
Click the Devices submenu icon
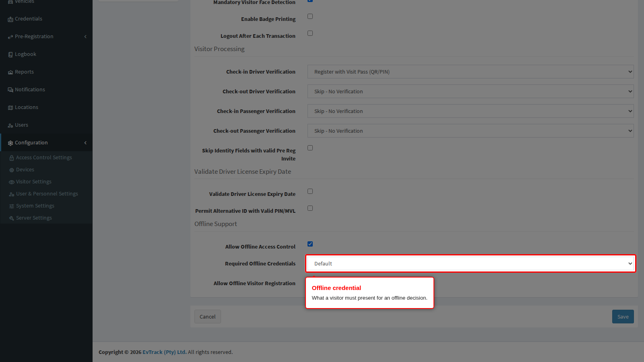pyautogui.click(x=12, y=170)
